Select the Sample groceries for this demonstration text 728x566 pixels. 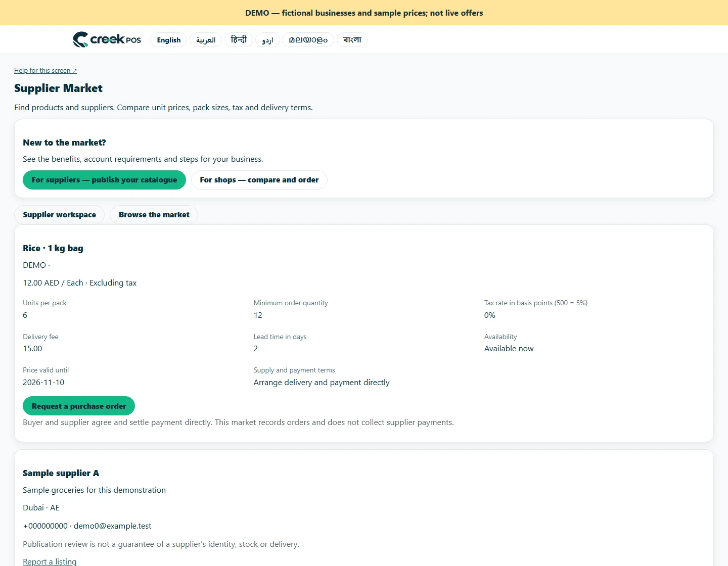pos(94,490)
